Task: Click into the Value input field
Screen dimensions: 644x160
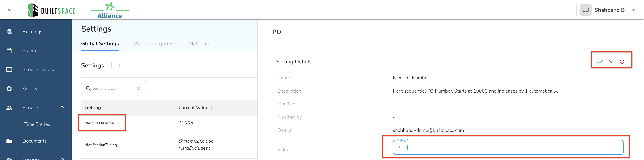Action: pos(508,147)
